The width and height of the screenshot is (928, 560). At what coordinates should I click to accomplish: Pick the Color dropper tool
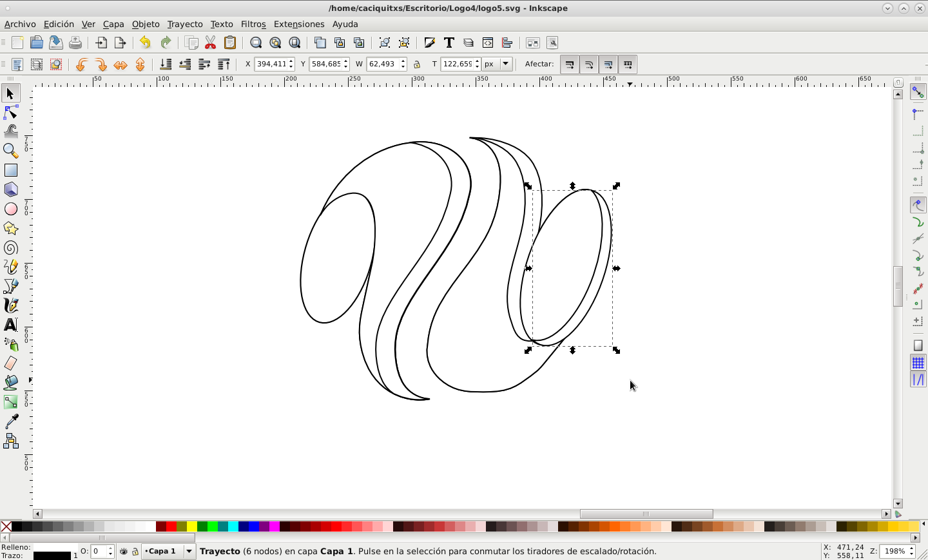pyautogui.click(x=11, y=421)
